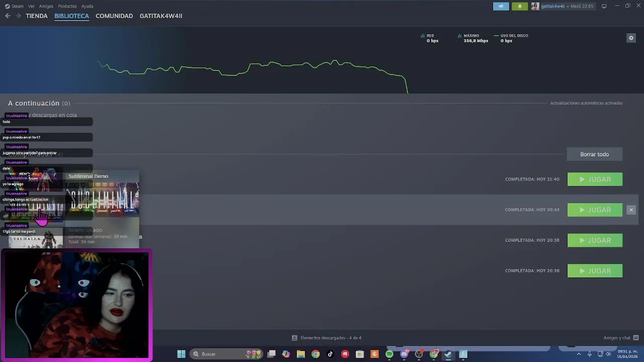Show hidden system tray icons
Viewport: 644px width, 362px height.
pos(579,354)
